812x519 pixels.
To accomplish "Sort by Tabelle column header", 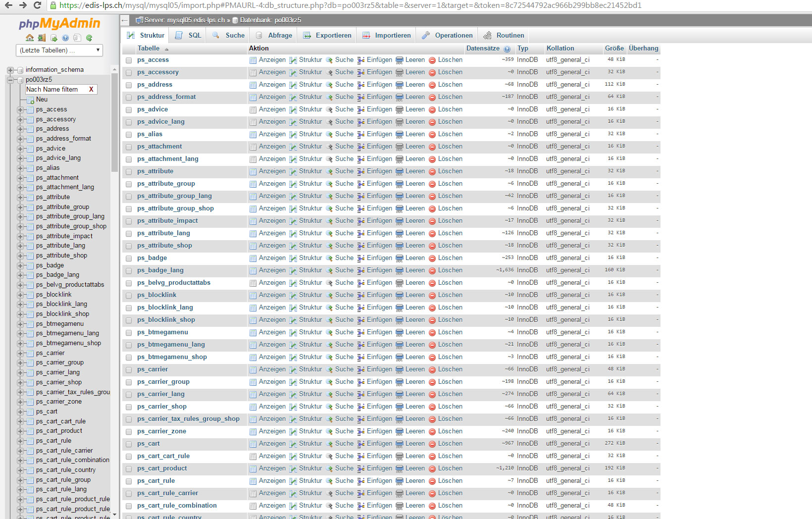I will tap(149, 49).
